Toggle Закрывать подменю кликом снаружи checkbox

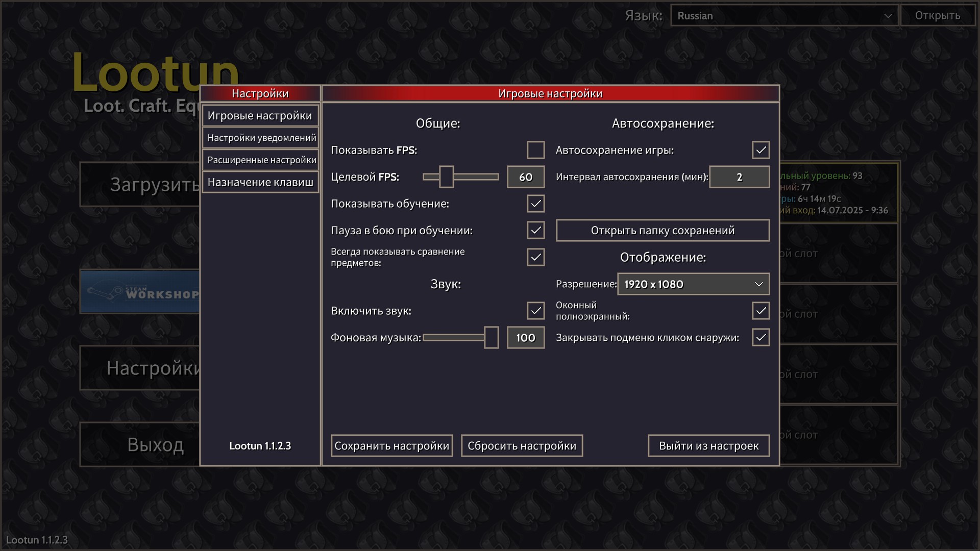[x=761, y=337]
